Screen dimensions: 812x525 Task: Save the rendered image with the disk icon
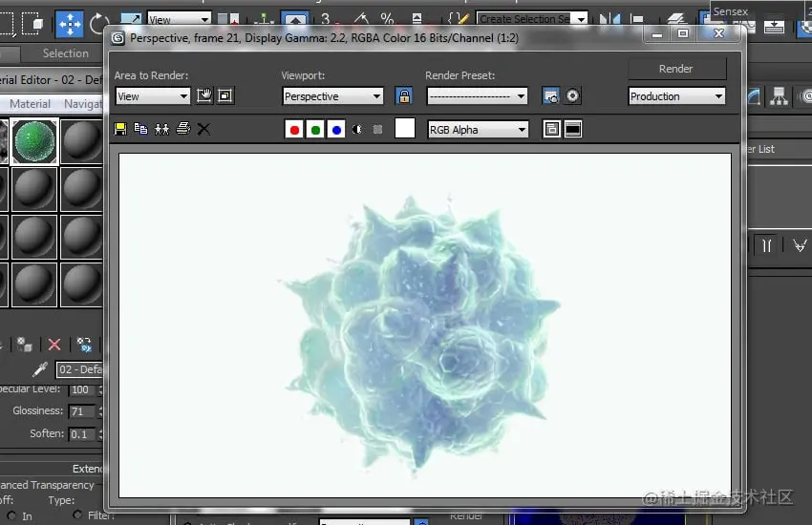pyautogui.click(x=120, y=129)
